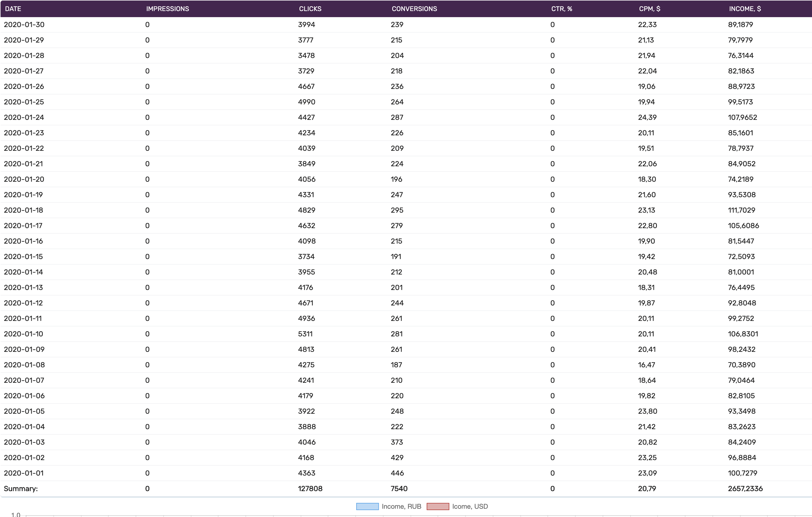
Task: Click the CTR, % column header
Action: pyautogui.click(x=561, y=9)
